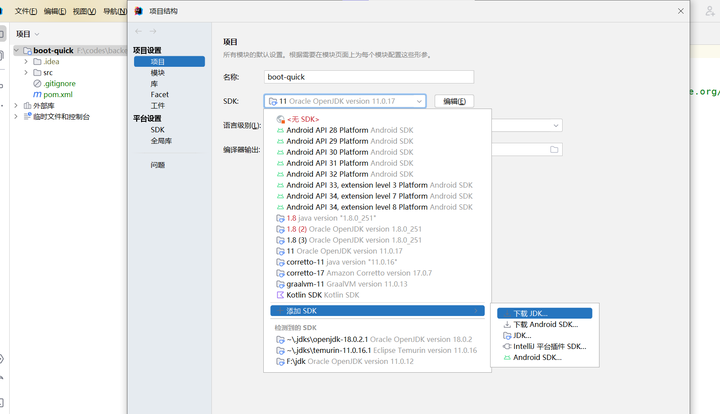Open the SDK combo box dropdown
The width and height of the screenshot is (720, 414).
pos(345,101)
